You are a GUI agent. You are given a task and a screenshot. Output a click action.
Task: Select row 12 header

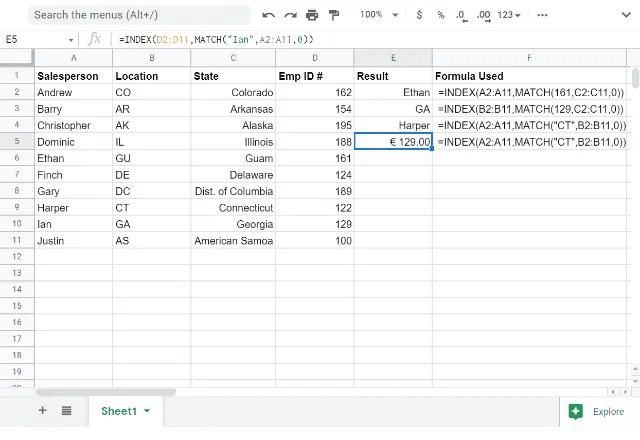17,256
